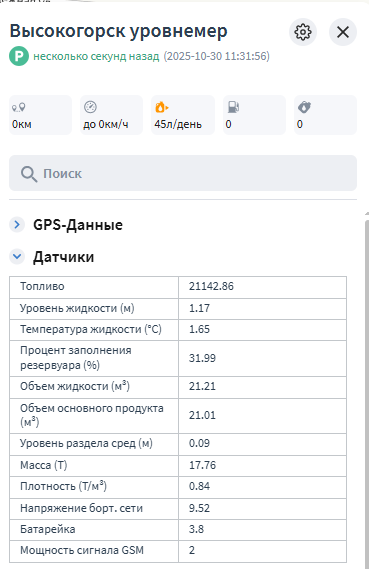Image resolution: width=369 pixels, height=569 pixels.
Task: Select the value 31.99
Action: 202,358
